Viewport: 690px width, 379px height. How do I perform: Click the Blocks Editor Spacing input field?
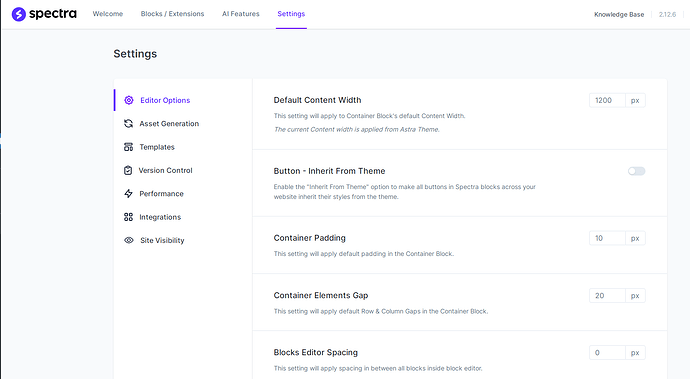pyautogui.click(x=607, y=353)
